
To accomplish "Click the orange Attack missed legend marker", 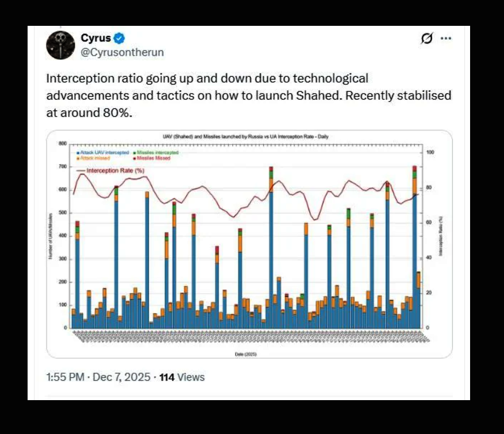I will pyautogui.click(x=78, y=158).
